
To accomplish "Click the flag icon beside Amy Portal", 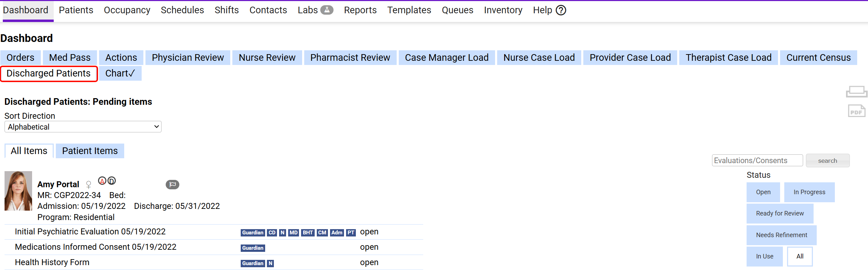I will (173, 184).
